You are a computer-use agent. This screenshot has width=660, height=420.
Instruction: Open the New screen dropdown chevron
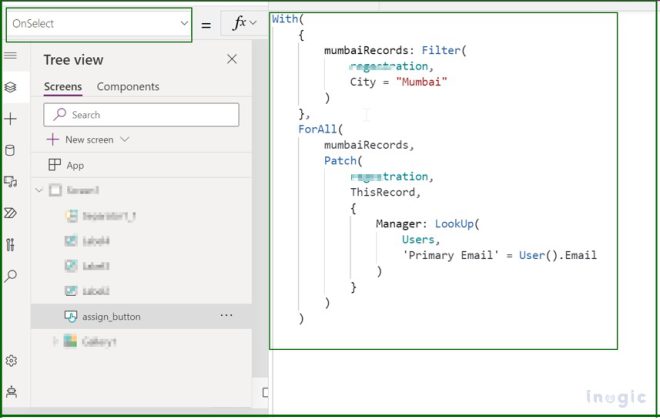pos(125,139)
